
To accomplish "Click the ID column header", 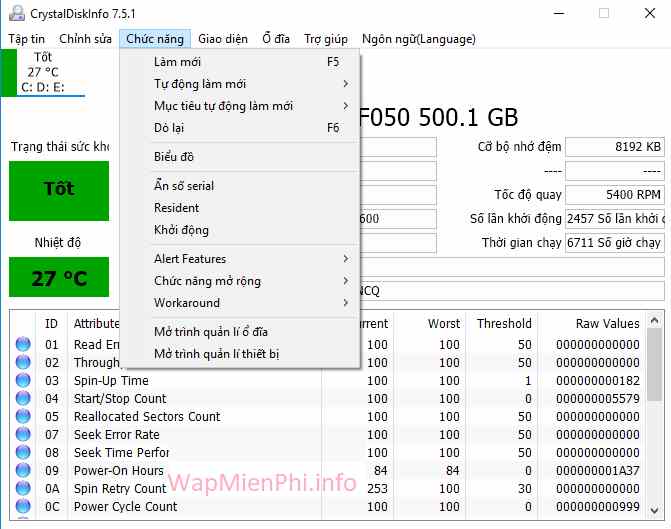I will (x=51, y=324).
